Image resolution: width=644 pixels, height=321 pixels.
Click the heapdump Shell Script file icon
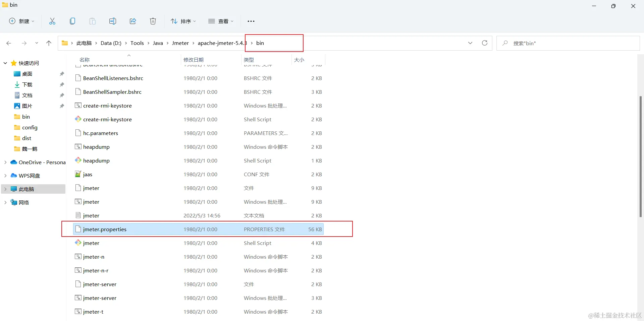[x=78, y=160]
